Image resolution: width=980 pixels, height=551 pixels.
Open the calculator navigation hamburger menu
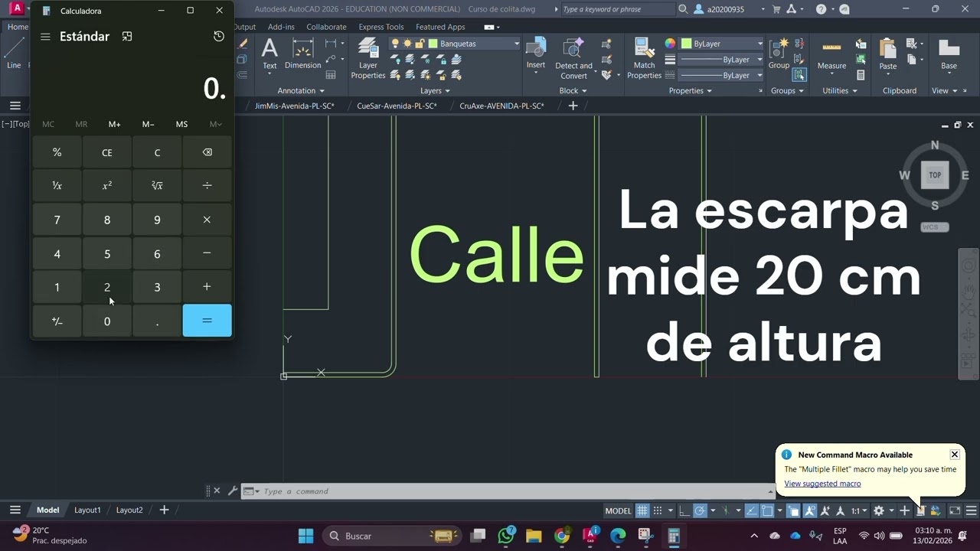pyautogui.click(x=45, y=37)
